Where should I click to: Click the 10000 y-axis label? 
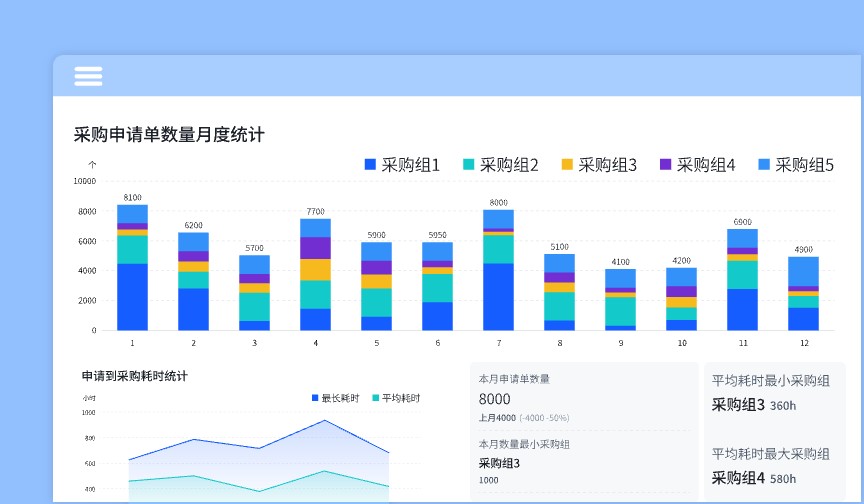85,181
